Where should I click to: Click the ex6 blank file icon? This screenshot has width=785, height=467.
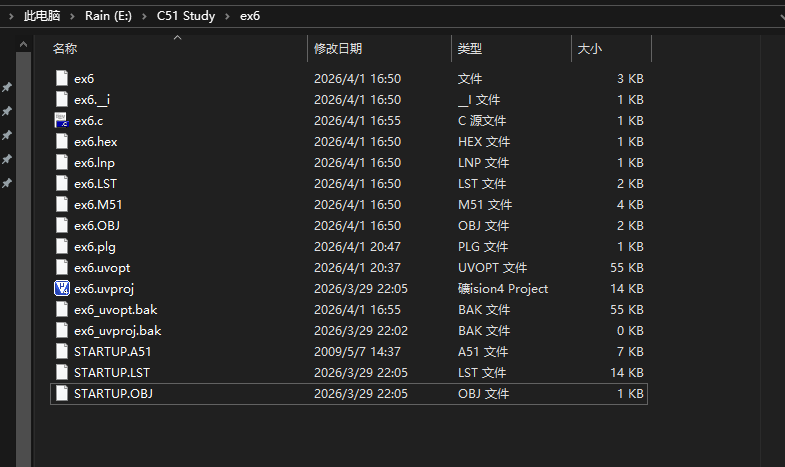click(x=62, y=78)
